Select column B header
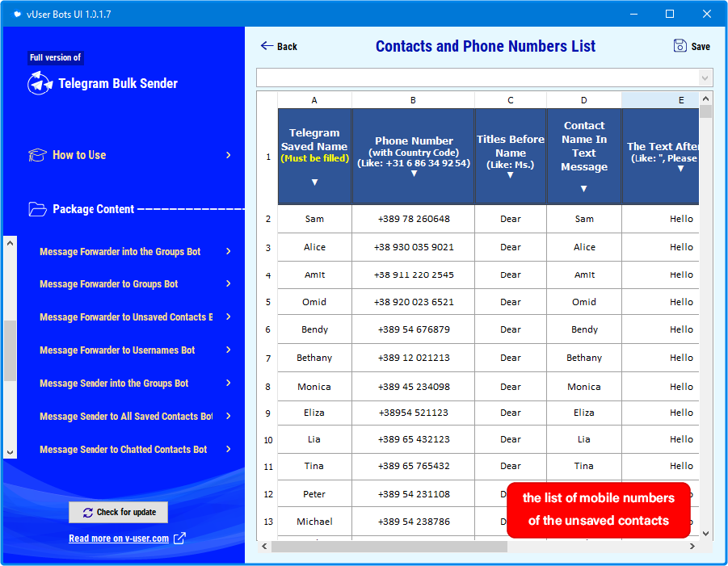The width and height of the screenshot is (728, 566). (413, 100)
